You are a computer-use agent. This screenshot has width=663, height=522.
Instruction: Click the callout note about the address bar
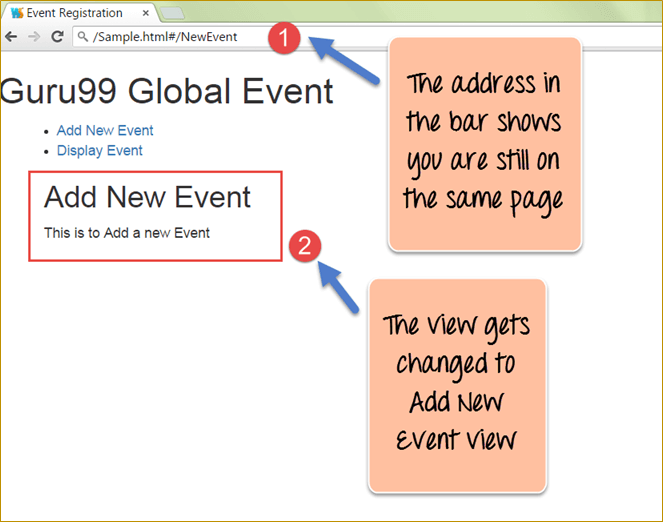point(484,143)
